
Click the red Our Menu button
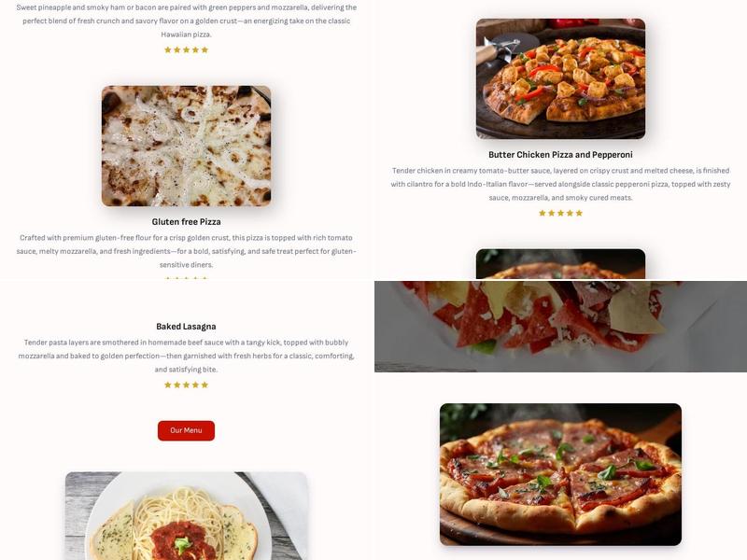(186, 430)
